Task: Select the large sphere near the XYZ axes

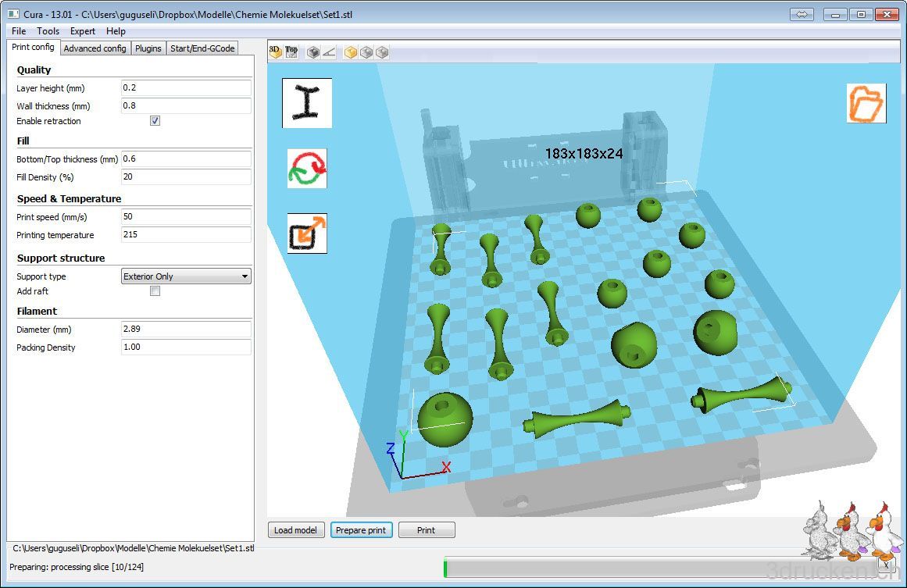Action: (445, 419)
